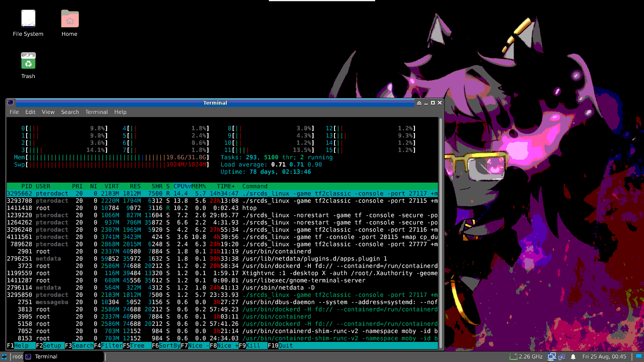Sort by the PRI column header
The height and width of the screenshot is (362, 644).
click(x=77, y=186)
